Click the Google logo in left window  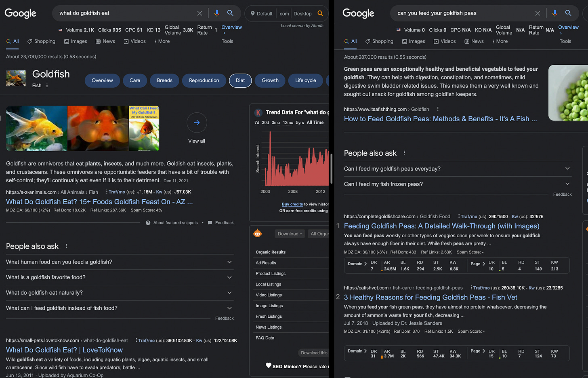(x=20, y=13)
